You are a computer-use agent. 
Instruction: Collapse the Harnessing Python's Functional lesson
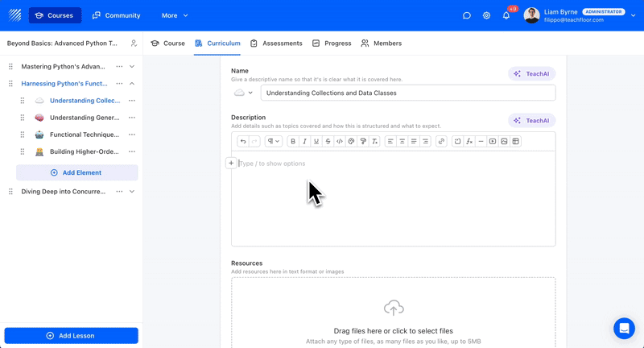click(x=132, y=84)
